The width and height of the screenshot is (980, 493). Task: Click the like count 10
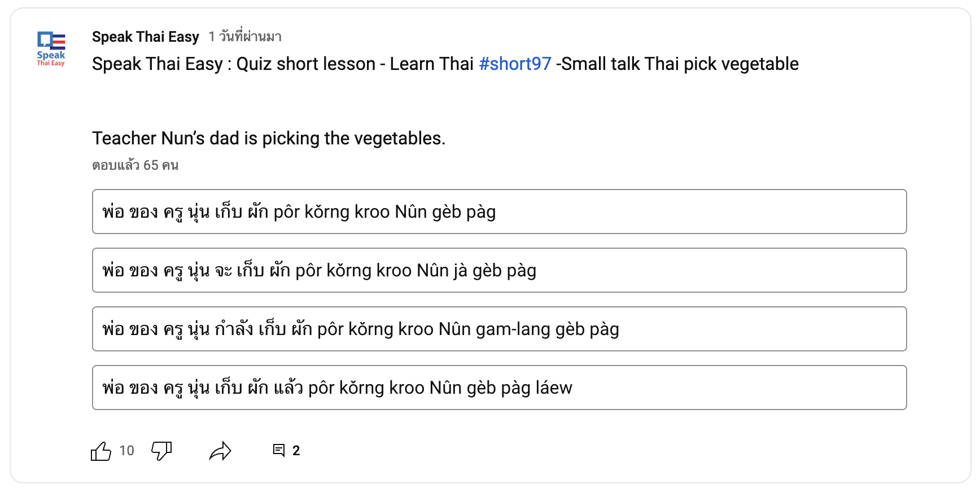pyautogui.click(x=126, y=451)
